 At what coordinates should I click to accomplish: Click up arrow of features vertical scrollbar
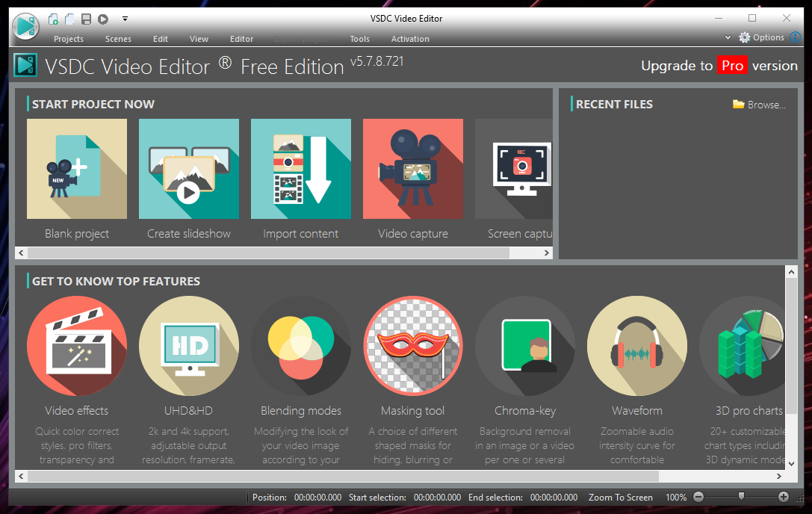[x=791, y=271]
